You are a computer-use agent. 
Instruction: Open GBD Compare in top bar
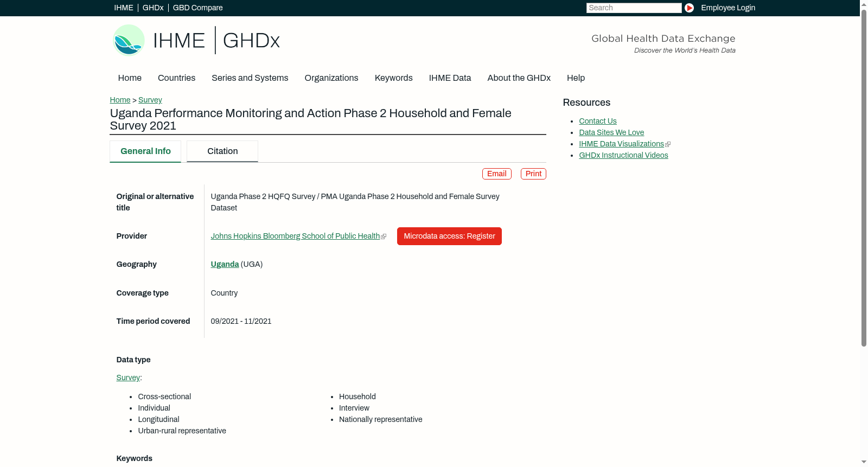pos(198,8)
